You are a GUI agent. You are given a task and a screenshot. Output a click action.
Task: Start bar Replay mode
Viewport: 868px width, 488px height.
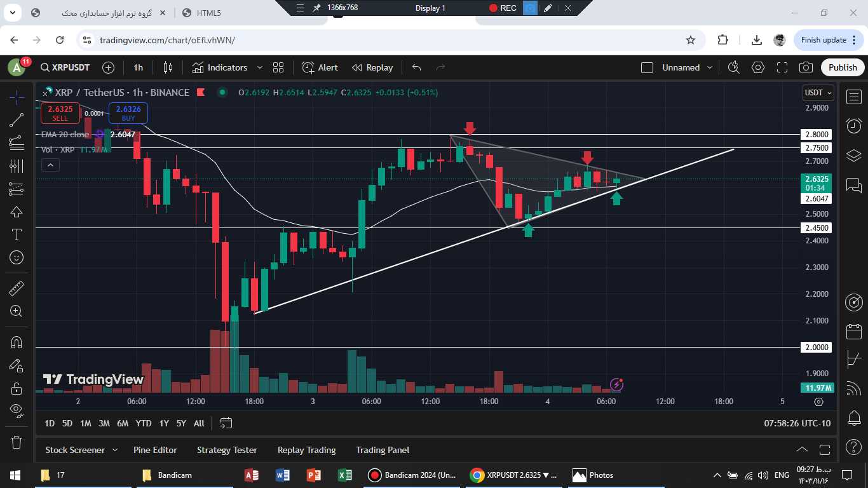point(372,67)
